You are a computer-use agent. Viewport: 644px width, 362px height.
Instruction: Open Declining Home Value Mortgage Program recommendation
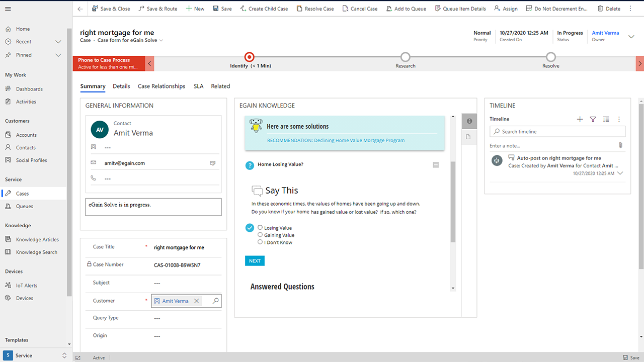pos(336,140)
